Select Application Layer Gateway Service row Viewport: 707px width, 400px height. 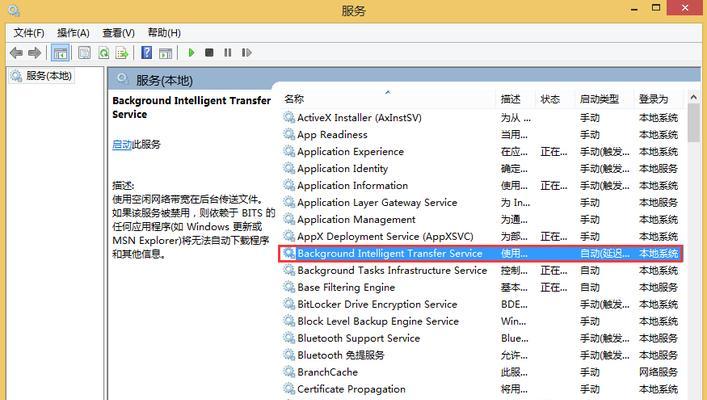click(x=481, y=202)
